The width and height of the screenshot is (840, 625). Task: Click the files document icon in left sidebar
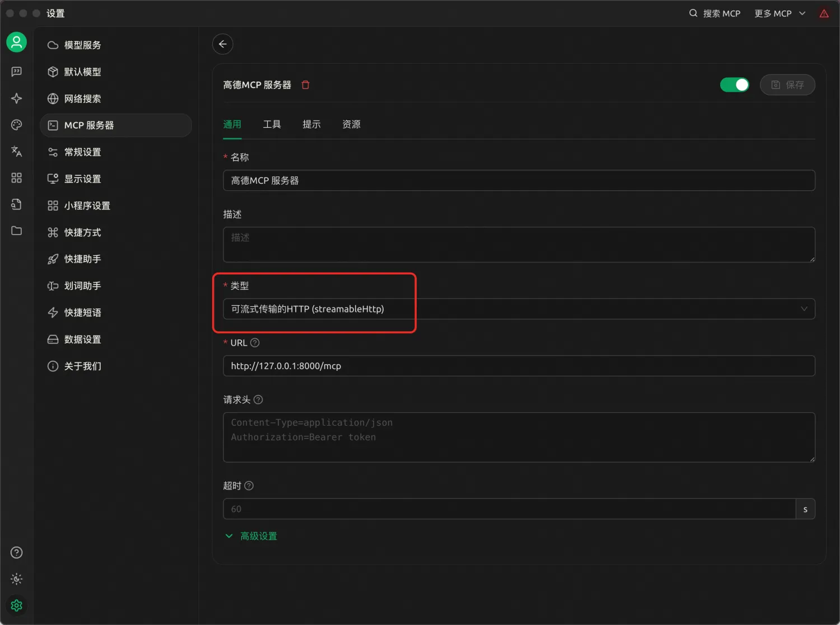click(16, 204)
